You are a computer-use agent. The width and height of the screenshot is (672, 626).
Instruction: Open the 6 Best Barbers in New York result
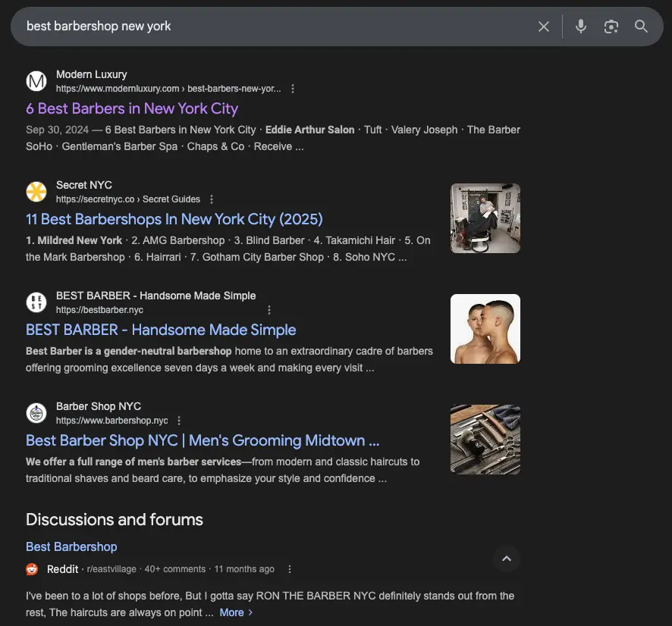(x=132, y=108)
